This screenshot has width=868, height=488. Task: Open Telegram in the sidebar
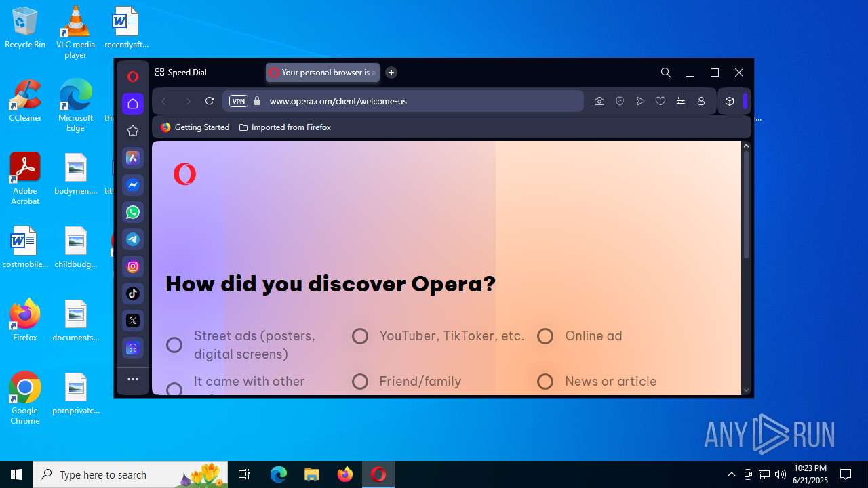133,239
